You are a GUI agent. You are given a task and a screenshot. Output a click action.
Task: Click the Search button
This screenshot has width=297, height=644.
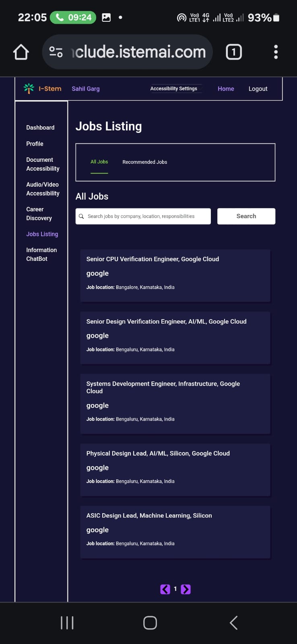pos(246,216)
